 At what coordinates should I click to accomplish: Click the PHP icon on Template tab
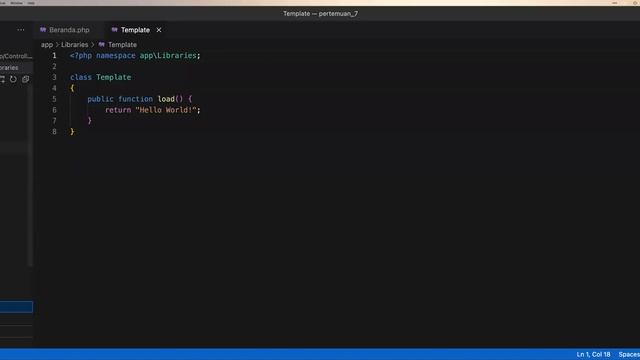(x=115, y=30)
